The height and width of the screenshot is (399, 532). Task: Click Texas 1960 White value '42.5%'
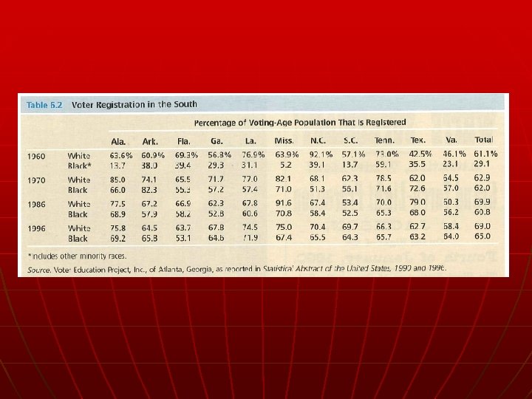coord(420,154)
